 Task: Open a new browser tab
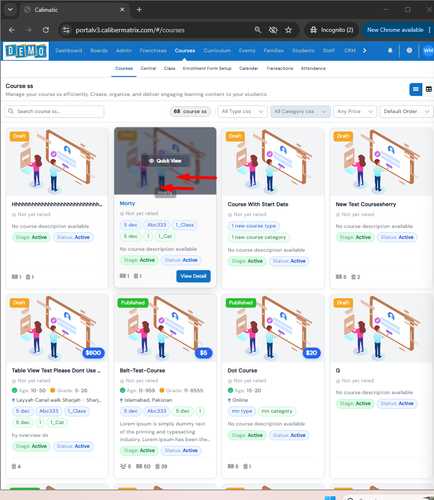[x=139, y=10]
